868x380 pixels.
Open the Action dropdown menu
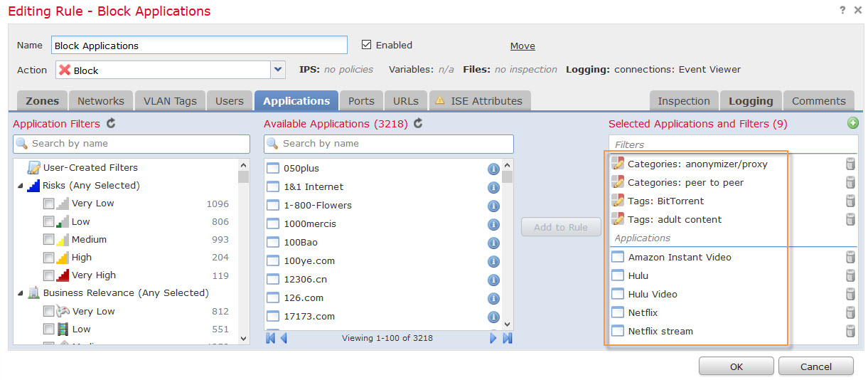278,70
